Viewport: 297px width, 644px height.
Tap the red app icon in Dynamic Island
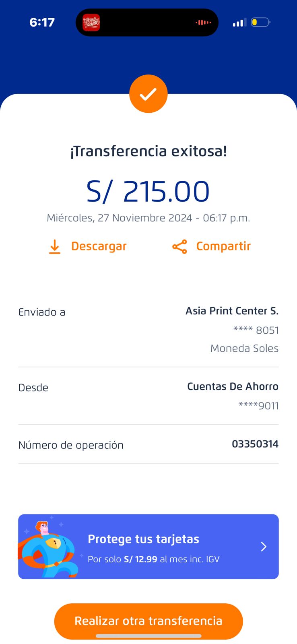[91, 23]
